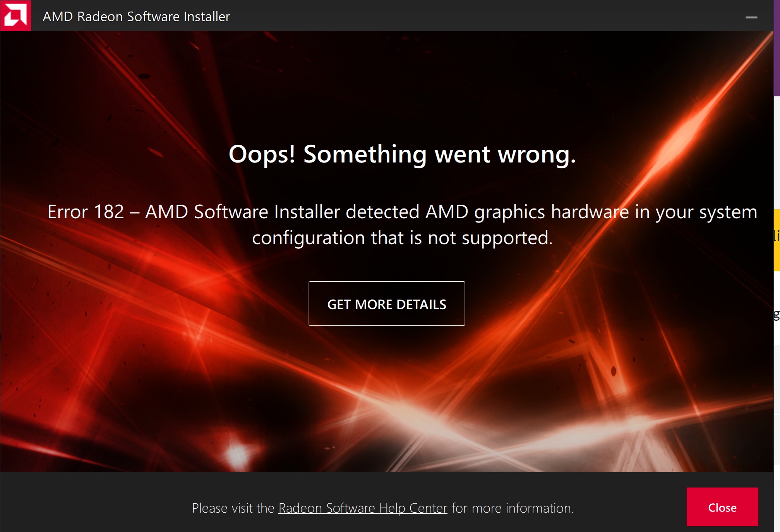Image resolution: width=780 pixels, height=532 pixels.
Task: Open the Radeon Software Help Center link
Action: click(x=363, y=508)
